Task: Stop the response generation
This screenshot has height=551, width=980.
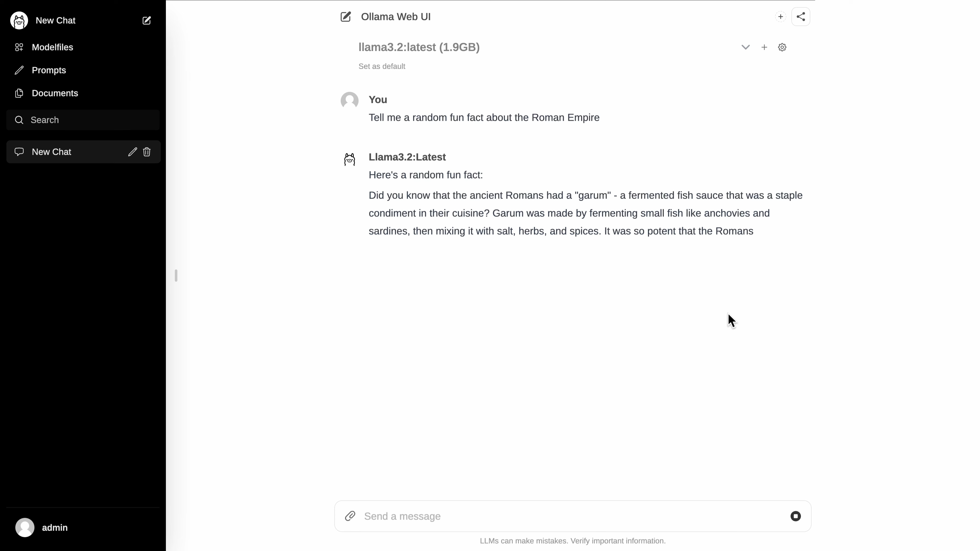Action: coord(795,516)
